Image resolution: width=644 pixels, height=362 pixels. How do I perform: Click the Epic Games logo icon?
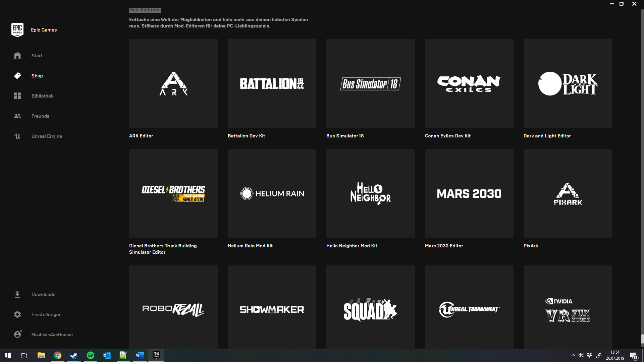(17, 30)
